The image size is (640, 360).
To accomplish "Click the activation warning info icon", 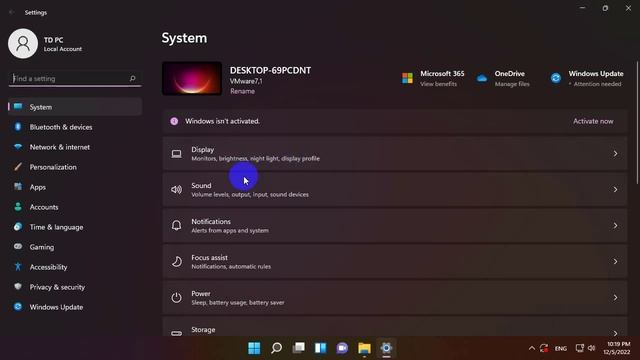I will (x=174, y=121).
